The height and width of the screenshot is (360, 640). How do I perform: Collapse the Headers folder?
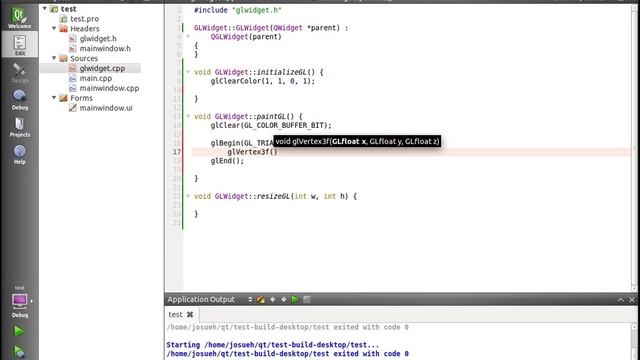click(x=54, y=28)
